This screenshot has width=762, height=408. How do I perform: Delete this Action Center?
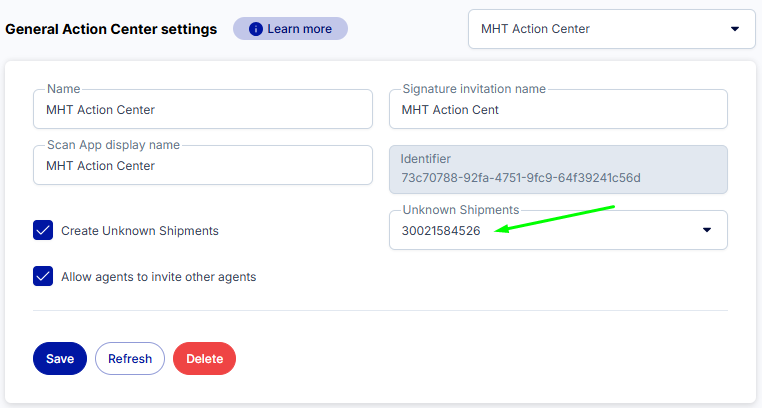point(205,358)
